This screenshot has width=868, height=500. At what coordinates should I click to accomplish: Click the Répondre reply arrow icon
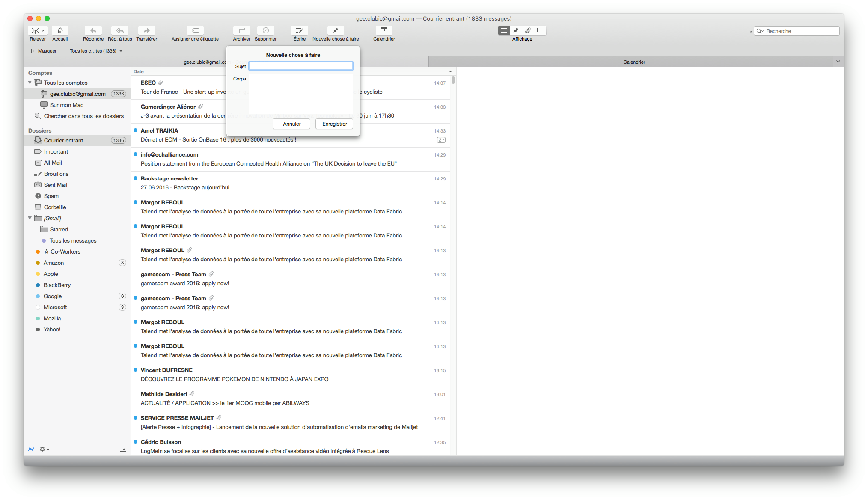point(93,30)
